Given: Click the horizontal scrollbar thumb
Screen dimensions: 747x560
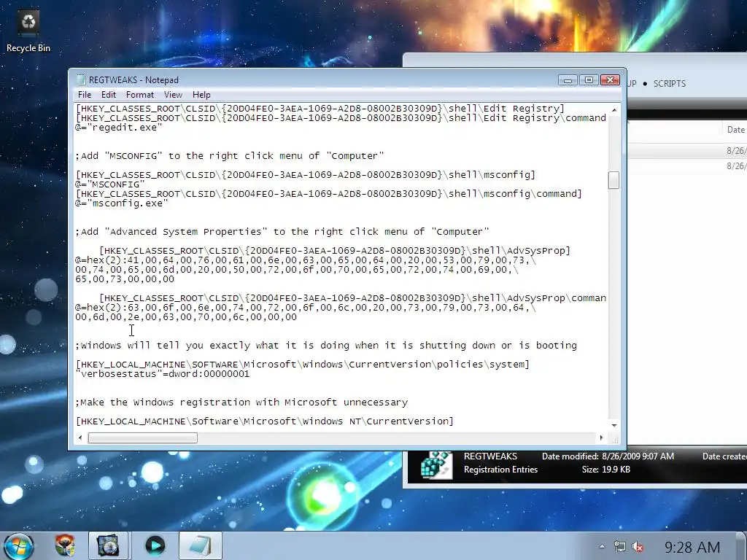Looking at the screenshot, I should coord(142,437).
